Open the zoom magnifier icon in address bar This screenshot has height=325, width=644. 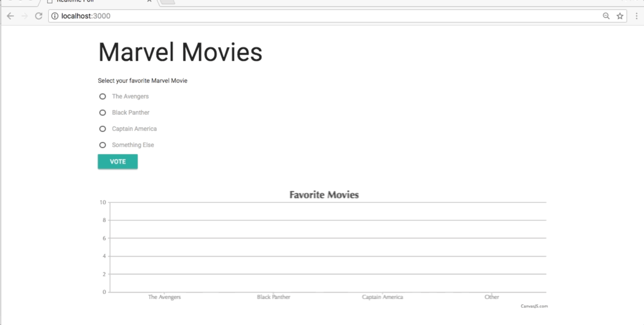coord(606,16)
